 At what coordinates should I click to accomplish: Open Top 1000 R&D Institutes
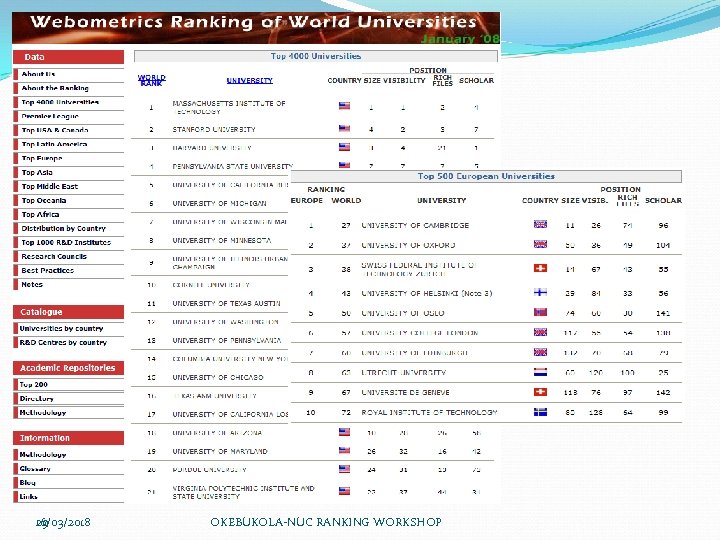pyautogui.click(x=66, y=242)
